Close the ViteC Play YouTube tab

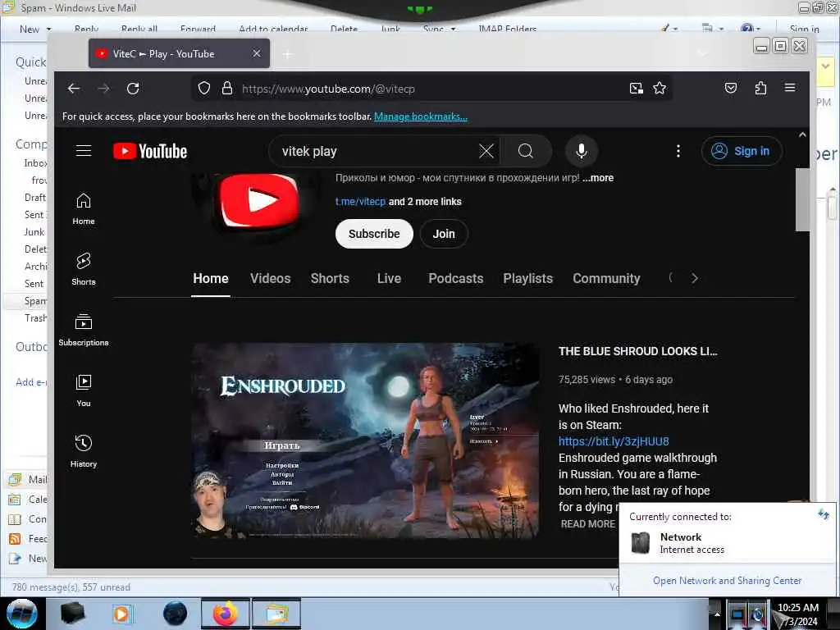(x=257, y=53)
